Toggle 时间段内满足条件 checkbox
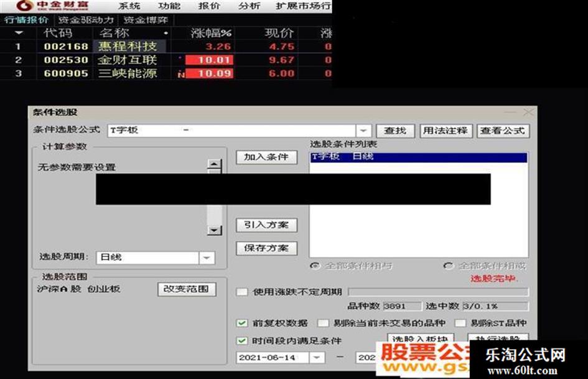 [x=242, y=340]
